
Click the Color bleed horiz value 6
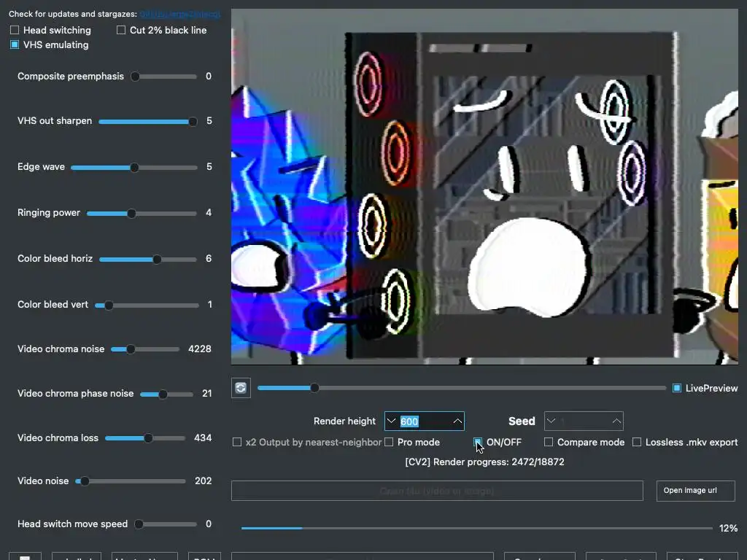(208, 259)
